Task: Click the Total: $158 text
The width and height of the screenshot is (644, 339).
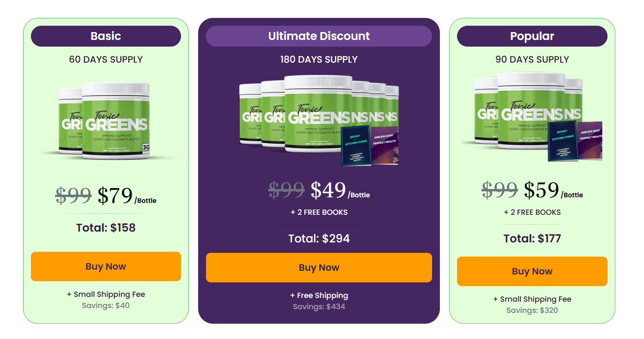Action: pyautogui.click(x=106, y=228)
